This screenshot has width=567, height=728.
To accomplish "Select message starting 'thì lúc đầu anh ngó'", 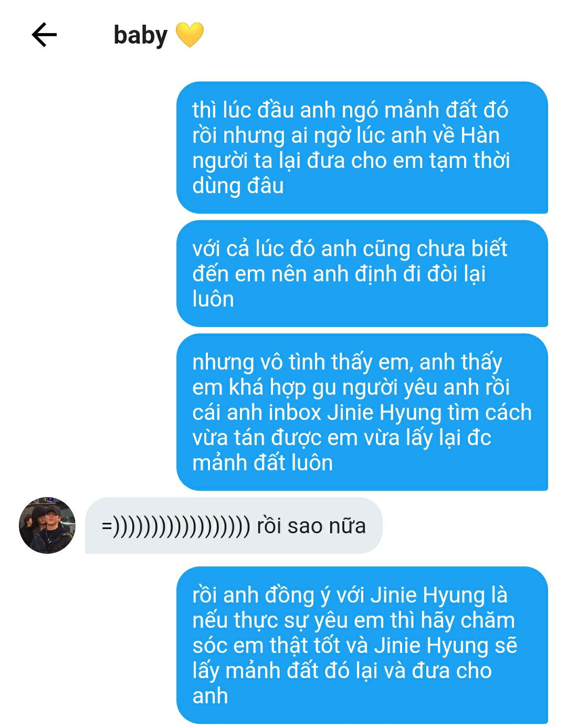I will click(x=362, y=147).
